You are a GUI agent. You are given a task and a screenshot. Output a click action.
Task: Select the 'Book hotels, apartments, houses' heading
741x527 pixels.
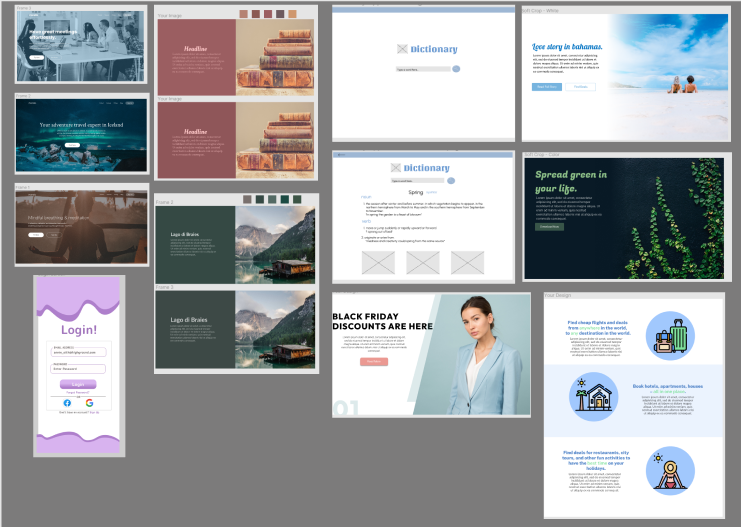(x=668, y=389)
